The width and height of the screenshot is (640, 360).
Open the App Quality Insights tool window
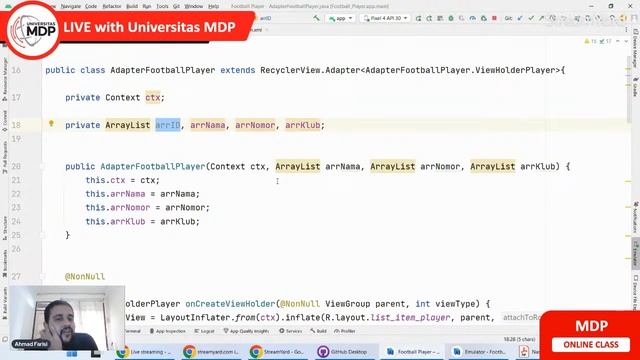[x=246, y=331]
